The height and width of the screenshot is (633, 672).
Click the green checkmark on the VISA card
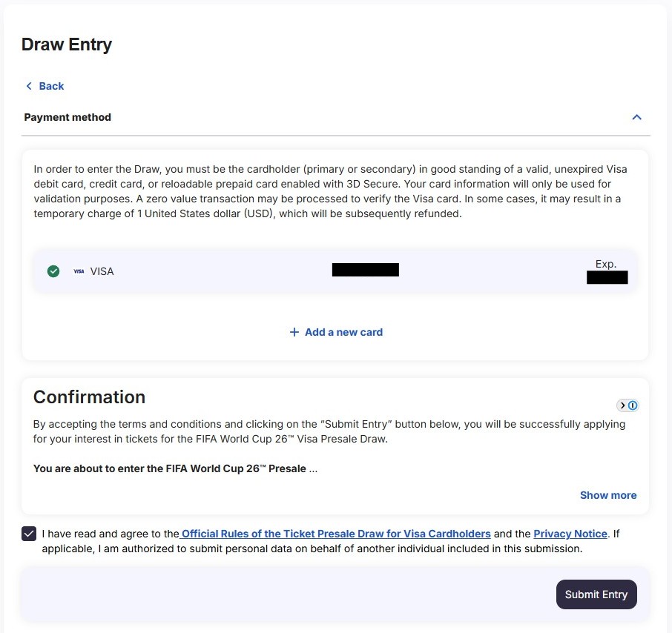53,271
